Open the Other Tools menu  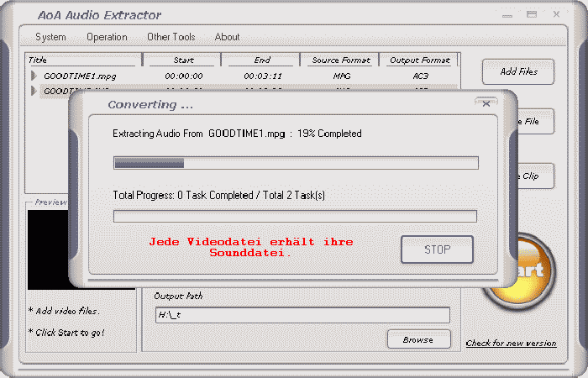171,37
